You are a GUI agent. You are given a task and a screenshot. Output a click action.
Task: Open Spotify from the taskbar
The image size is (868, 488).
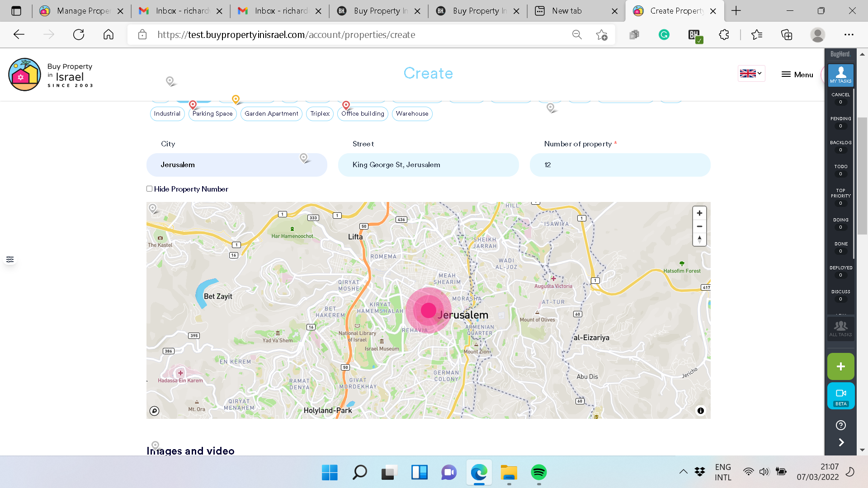pos(538,473)
